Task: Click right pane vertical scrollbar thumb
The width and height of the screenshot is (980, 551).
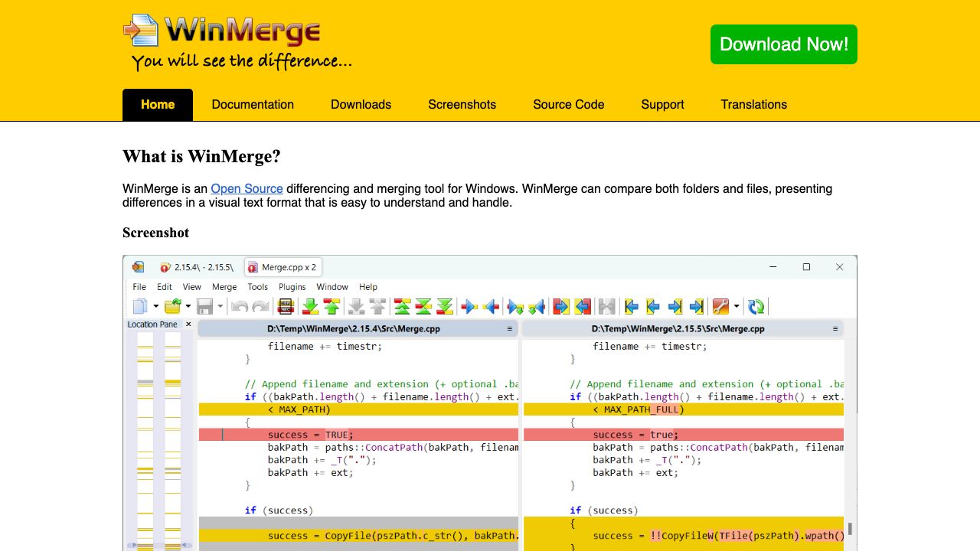Action: 850,529
